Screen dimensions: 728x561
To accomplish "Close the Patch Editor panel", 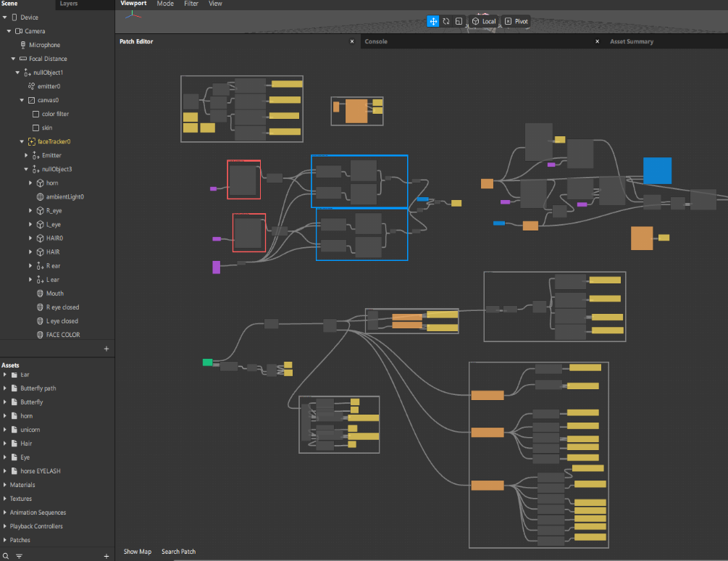I will click(352, 41).
